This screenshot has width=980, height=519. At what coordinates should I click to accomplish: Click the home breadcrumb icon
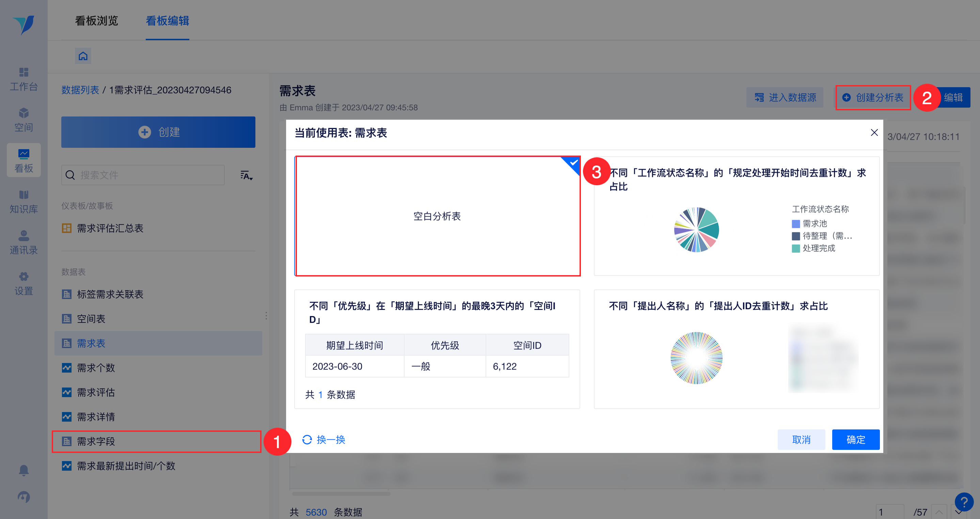click(x=83, y=56)
